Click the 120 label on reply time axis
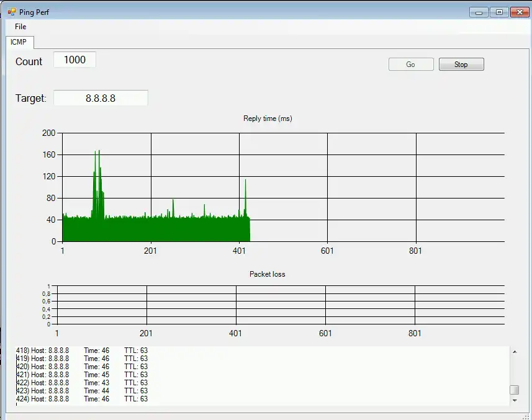Viewport: 532px width, 420px height. pyautogui.click(x=48, y=176)
